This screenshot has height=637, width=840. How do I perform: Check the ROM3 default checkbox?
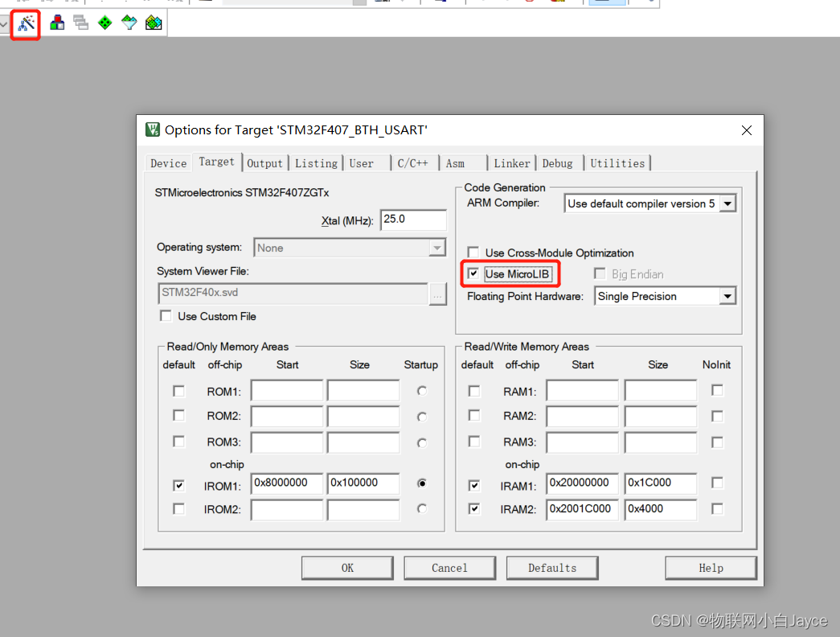179,442
